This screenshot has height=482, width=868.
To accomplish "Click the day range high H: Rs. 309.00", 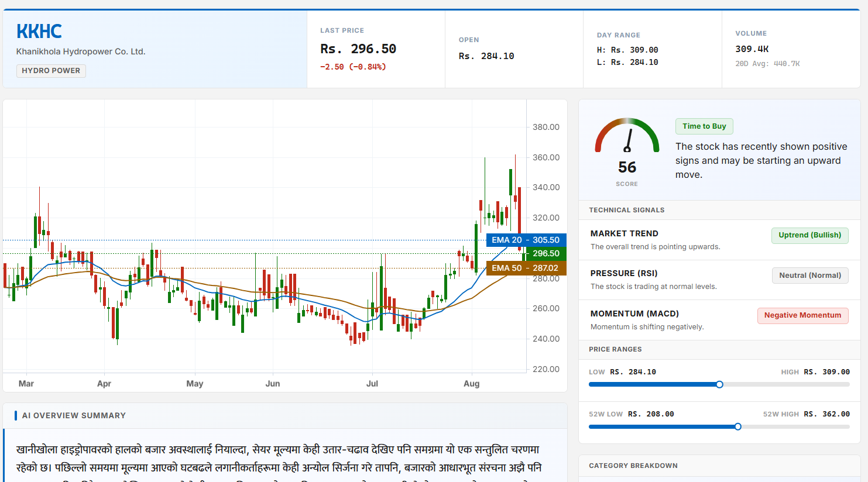I will (x=627, y=50).
